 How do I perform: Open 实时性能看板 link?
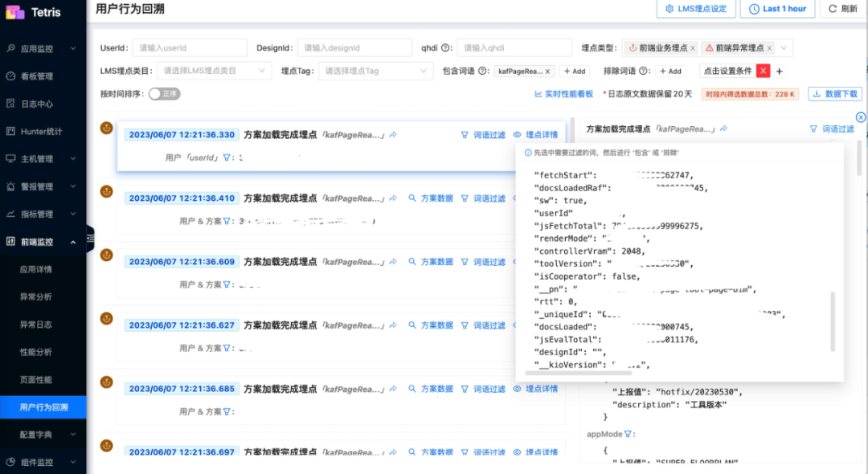point(563,94)
